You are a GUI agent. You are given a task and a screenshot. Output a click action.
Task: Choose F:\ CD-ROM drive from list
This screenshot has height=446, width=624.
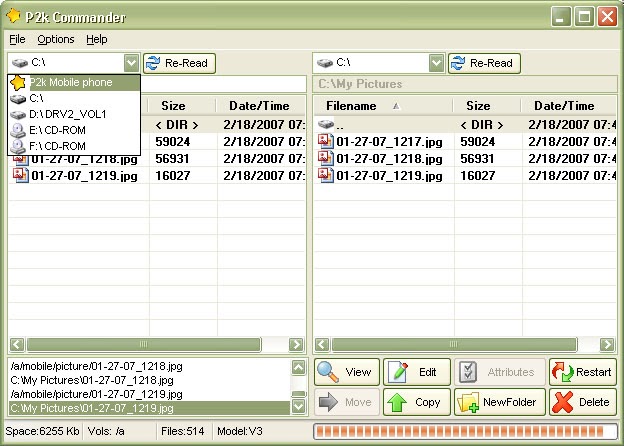(74, 146)
